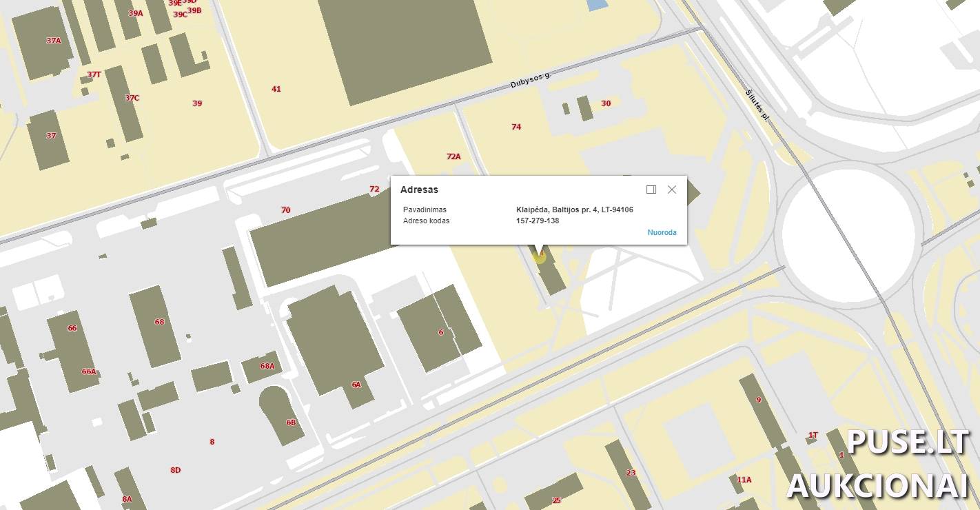Select building number 37A on the map
The width and height of the screenshot is (980, 510).
(54, 41)
